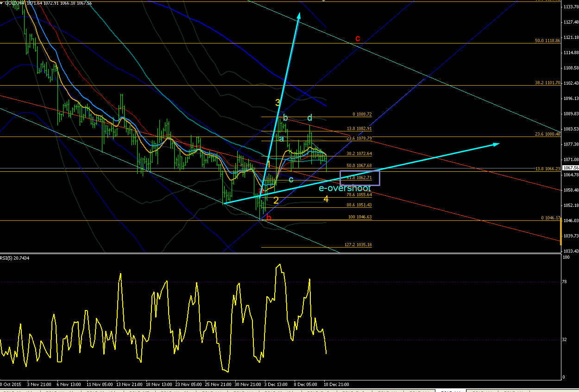579x392 pixels.
Task: Select the purple rectangle chart object
Action: click(x=360, y=178)
